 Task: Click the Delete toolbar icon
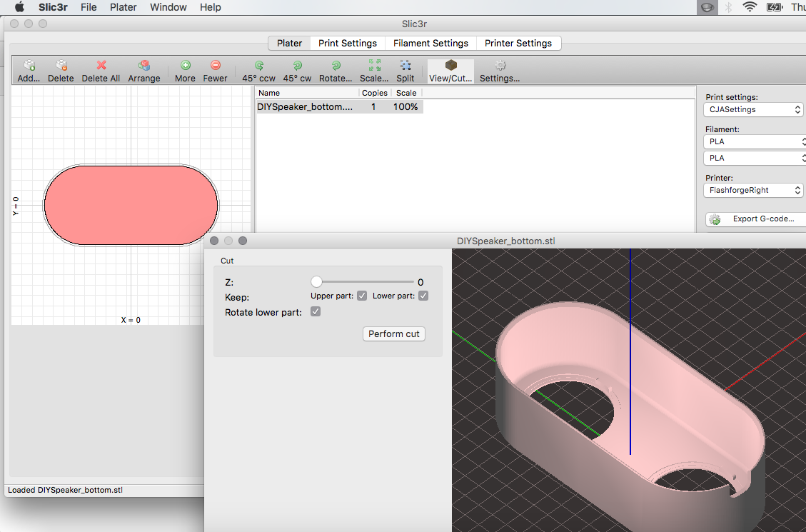61,65
